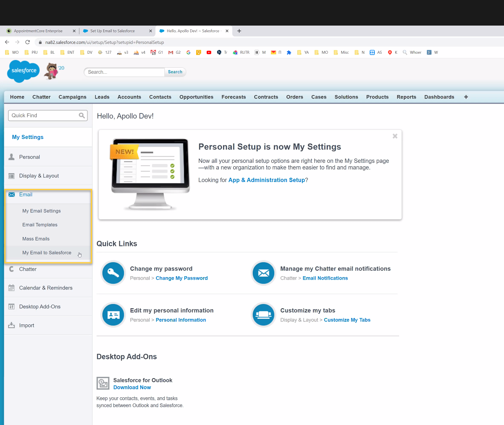Click the browser back arrow

(7, 42)
